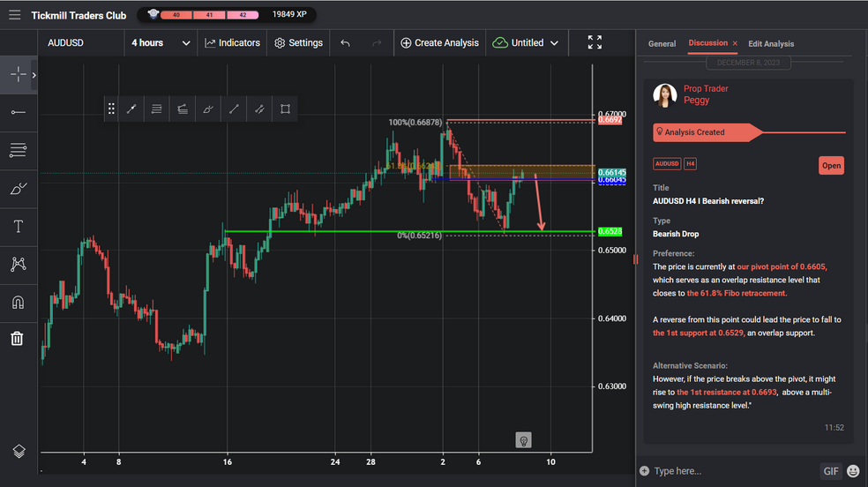Click the 100%(0.66878) Fibonacci label
868x487 pixels.
click(415, 123)
